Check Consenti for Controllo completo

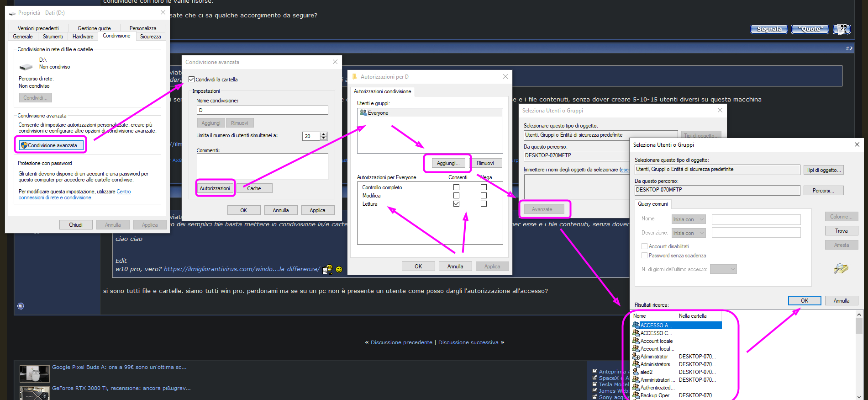456,187
